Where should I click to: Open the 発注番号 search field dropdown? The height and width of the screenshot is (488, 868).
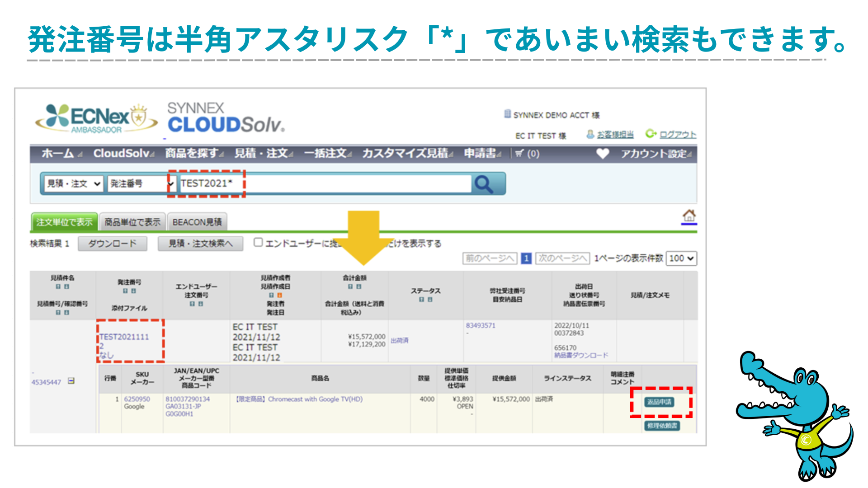point(141,183)
